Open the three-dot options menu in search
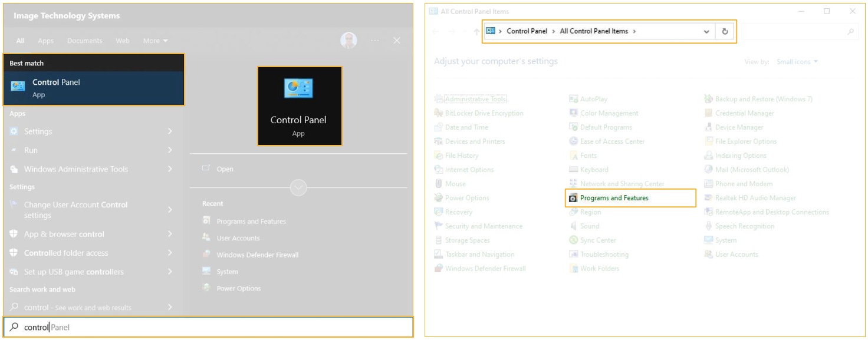The width and height of the screenshot is (868, 340). pyautogui.click(x=375, y=41)
